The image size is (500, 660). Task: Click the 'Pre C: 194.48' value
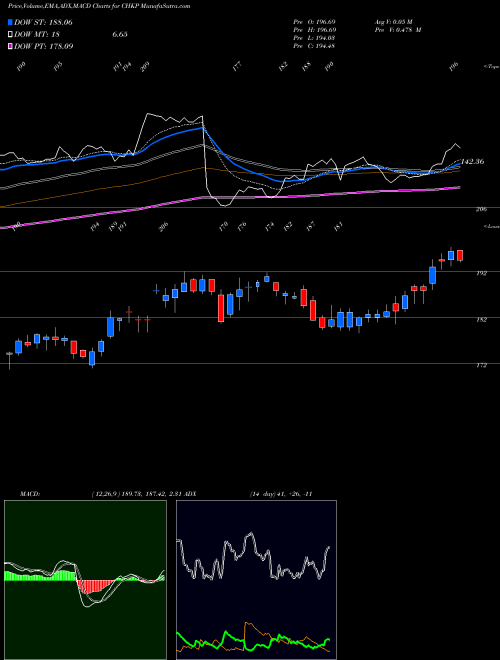pyautogui.click(x=314, y=46)
